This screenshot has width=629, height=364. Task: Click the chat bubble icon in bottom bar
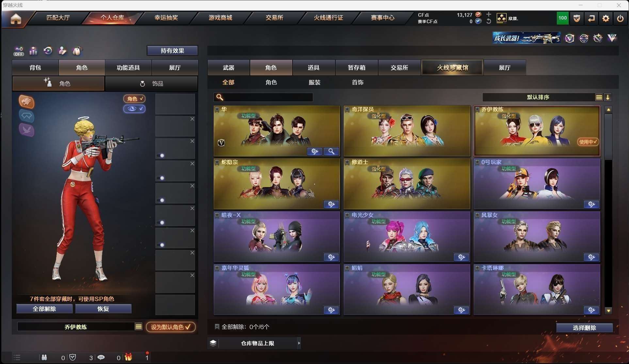(x=101, y=357)
